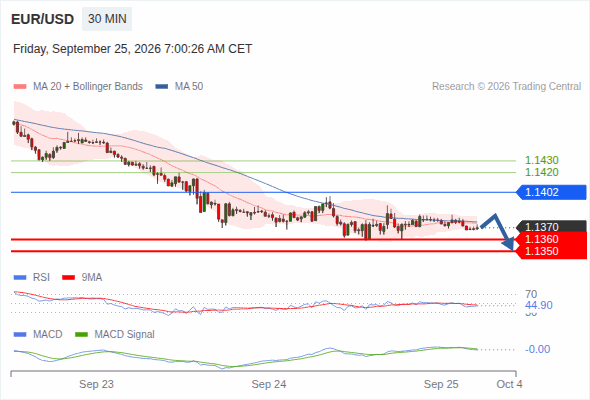Click the 'MACD' legend label
The image size is (590, 400).
[x=47, y=335]
